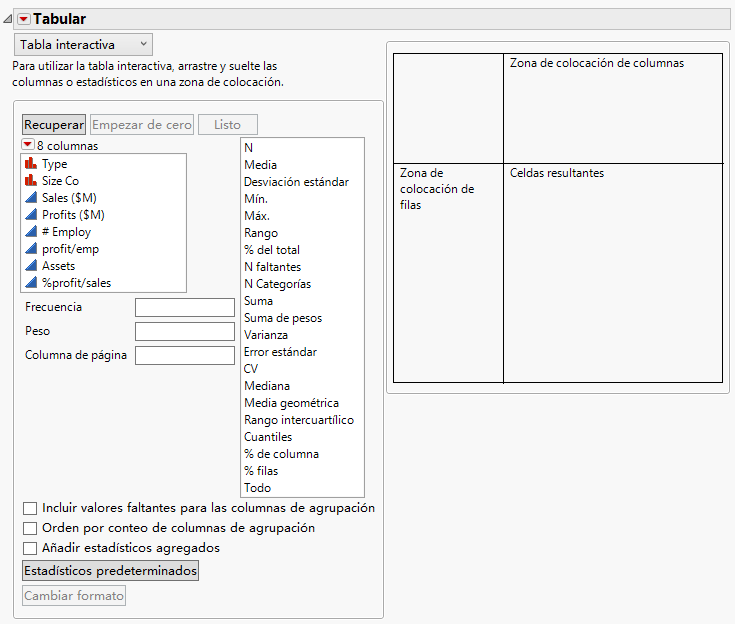Click the Frecuencia input field

(184, 307)
